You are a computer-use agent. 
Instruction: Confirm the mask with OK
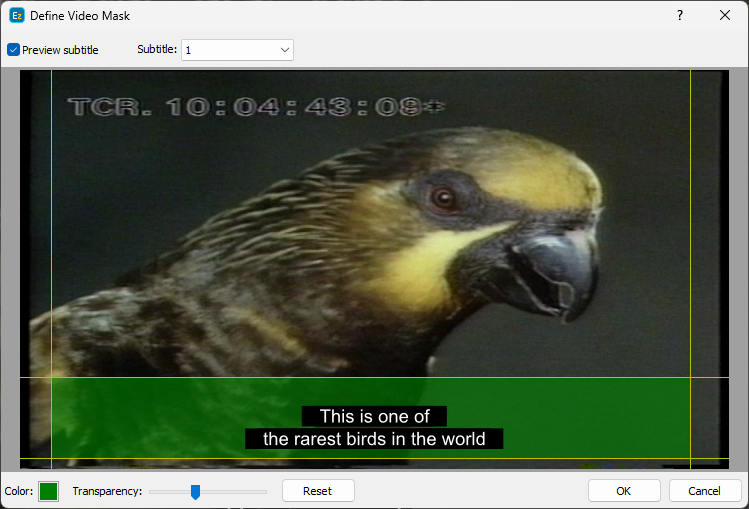(623, 491)
